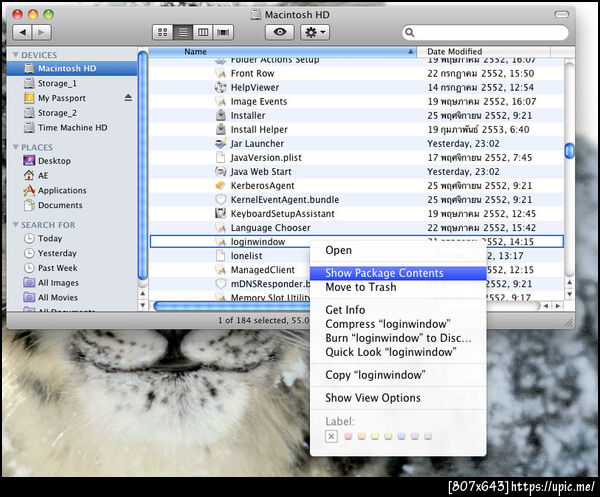
Task: Choose Copy "loginwindow"
Action: (x=398, y=375)
